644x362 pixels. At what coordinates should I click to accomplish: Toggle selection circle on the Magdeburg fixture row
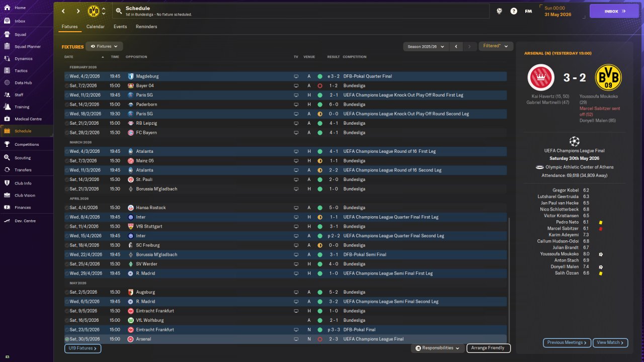[67, 76]
